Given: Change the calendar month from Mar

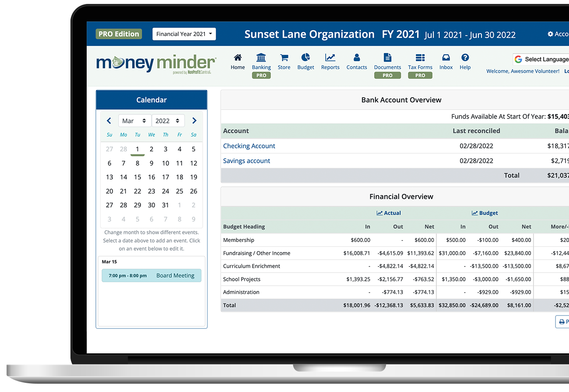Looking at the screenshot, I should coord(134,120).
